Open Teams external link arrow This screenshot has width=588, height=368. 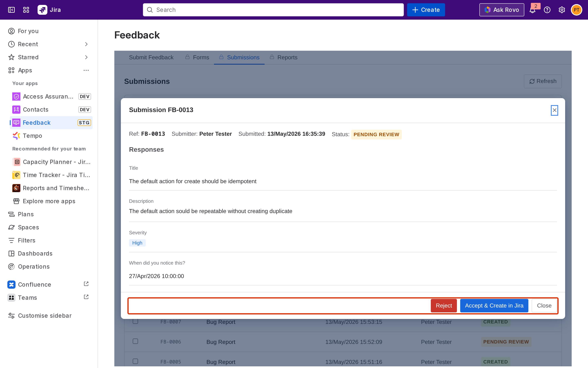(x=86, y=297)
